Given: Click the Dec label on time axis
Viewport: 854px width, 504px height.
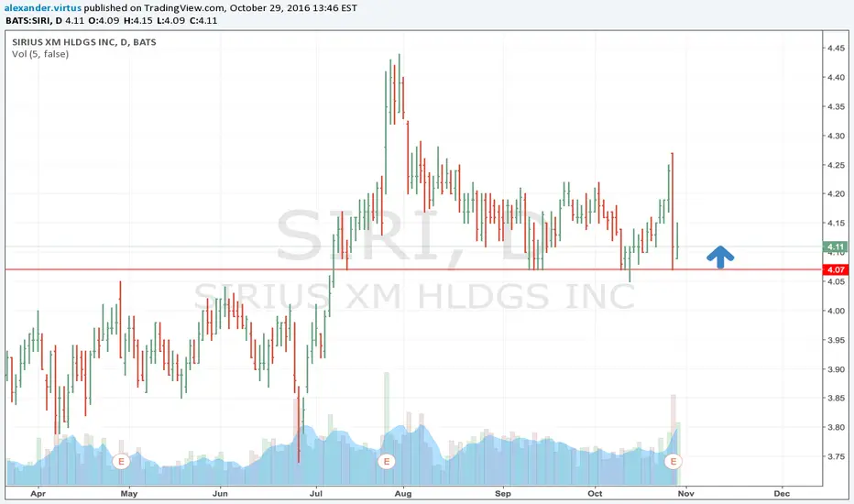Looking at the screenshot, I should 782,494.
